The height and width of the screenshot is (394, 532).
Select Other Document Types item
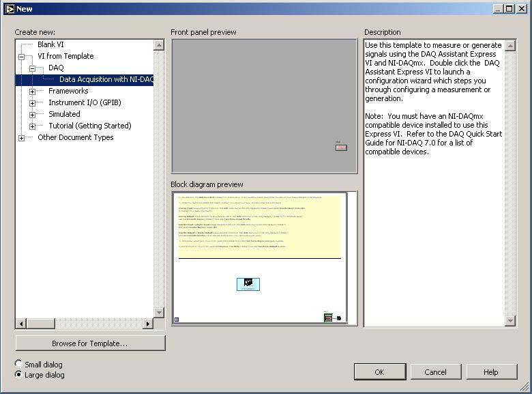coord(75,137)
